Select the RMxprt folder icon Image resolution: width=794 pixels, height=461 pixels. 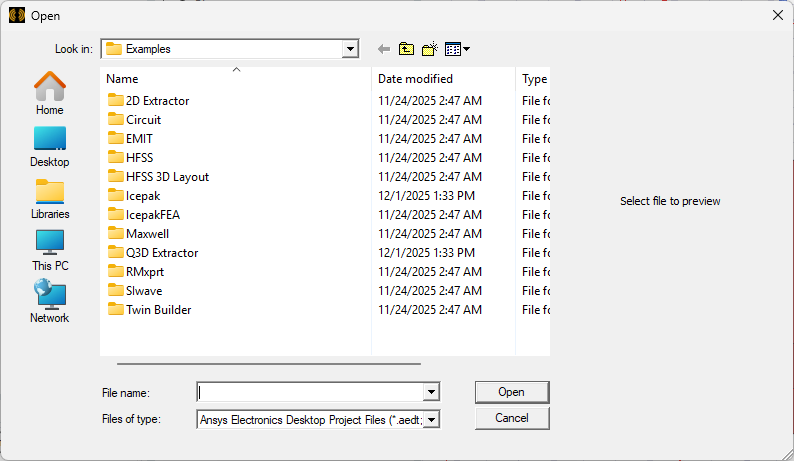point(115,272)
